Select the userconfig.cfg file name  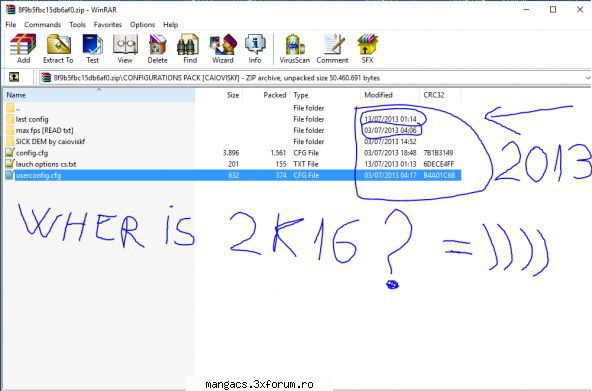point(38,175)
